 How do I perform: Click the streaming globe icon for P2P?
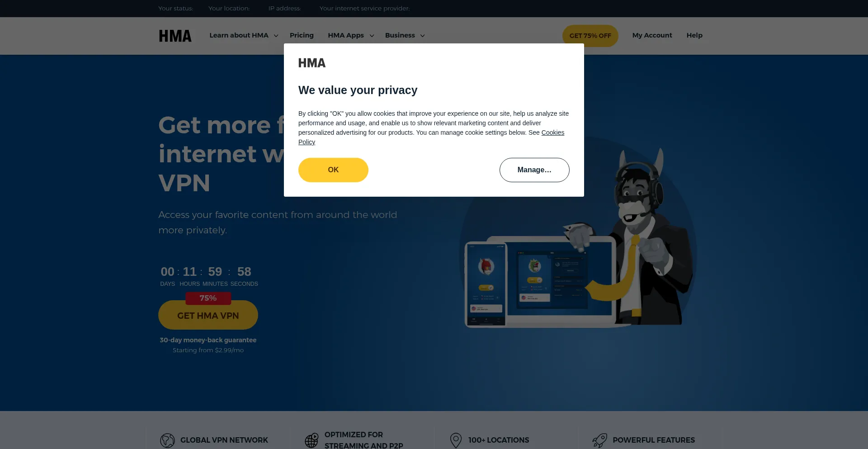click(311, 440)
